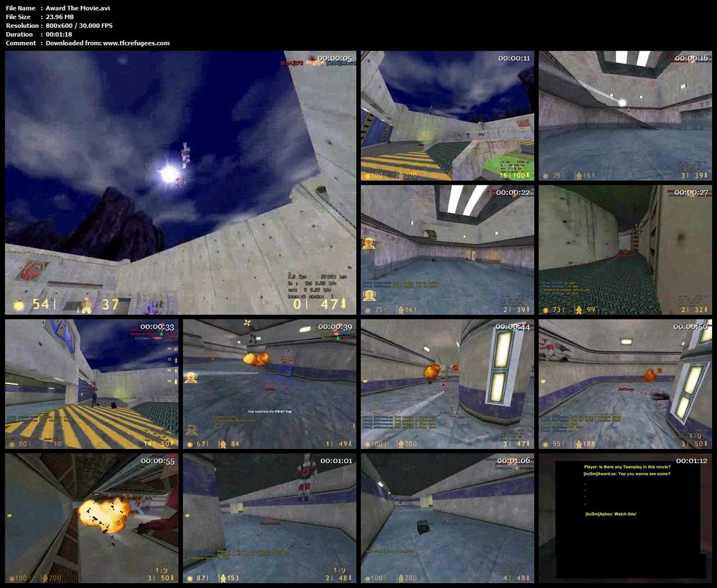This screenshot has height=588, width=717.
Task: Open the large 00:00:05 thumbnail
Action: (180, 183)
